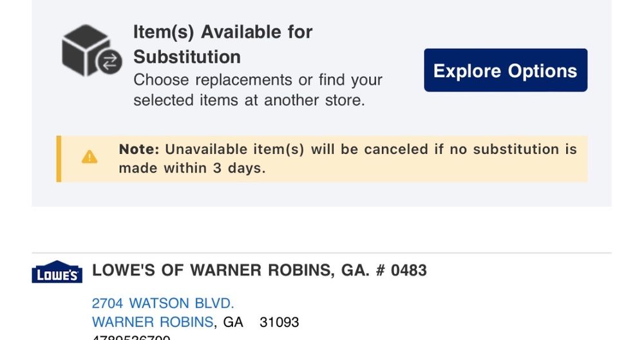Click the 'selected items at another store' line
The width and height of the screenshot is (644, 340).
point(249,100)
